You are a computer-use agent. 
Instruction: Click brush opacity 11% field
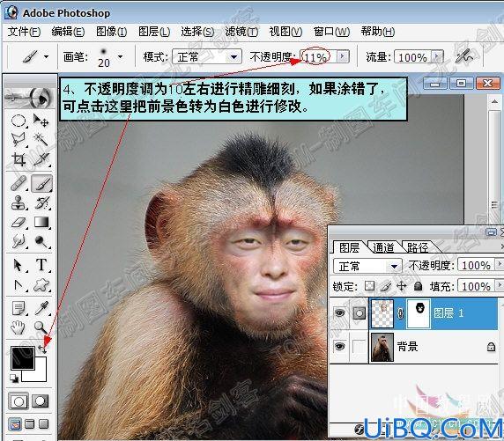tap(317, 57)
